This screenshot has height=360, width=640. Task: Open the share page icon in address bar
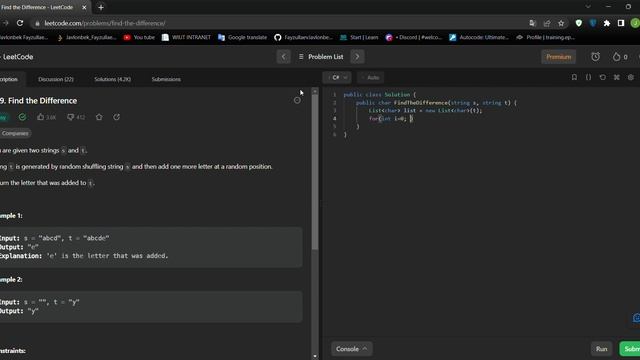547,23
